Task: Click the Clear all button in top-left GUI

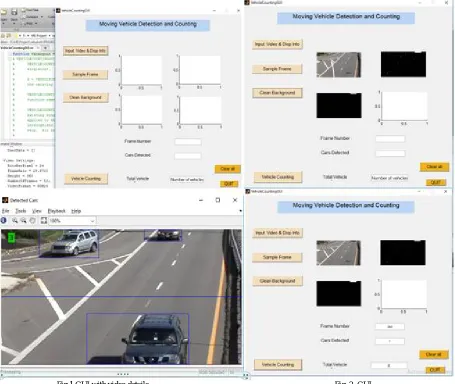Action: click(x=227, y=169)
